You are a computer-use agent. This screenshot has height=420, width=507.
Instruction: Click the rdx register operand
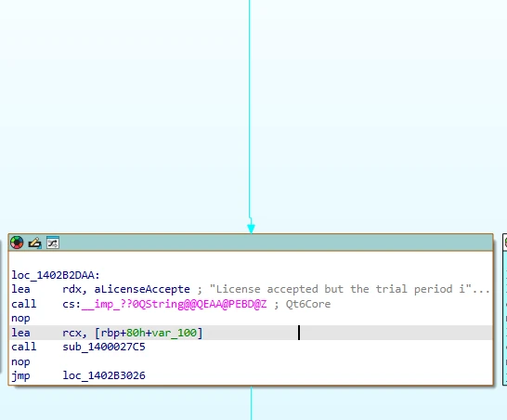pos(71,289)
